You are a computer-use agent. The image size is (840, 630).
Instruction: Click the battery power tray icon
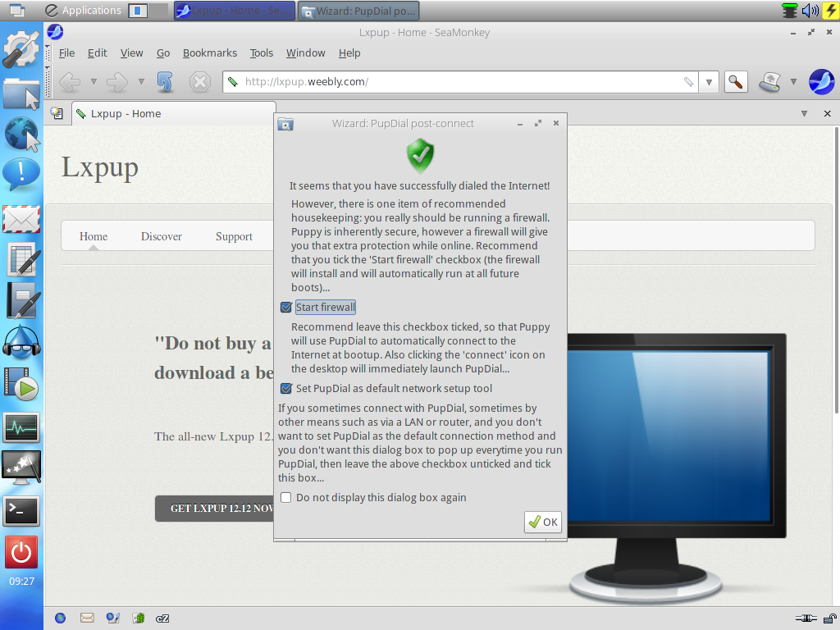[830, 10]
